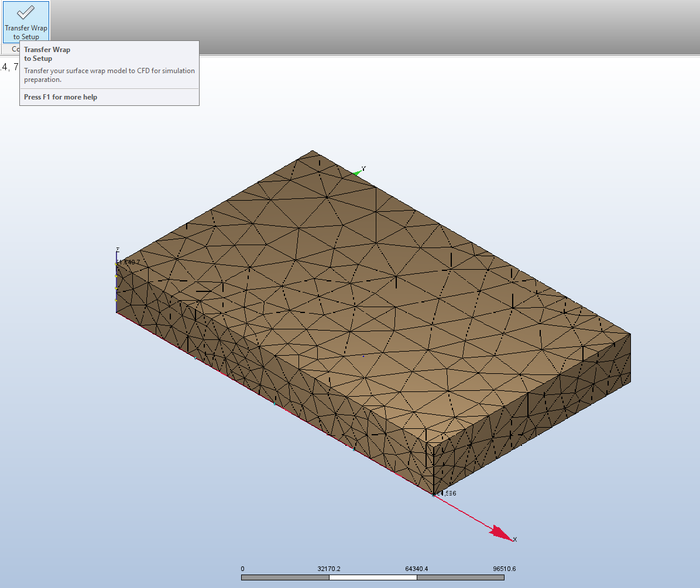Click the 32170.2 scale bar value
700x588 pixels.
coord(329,569)
